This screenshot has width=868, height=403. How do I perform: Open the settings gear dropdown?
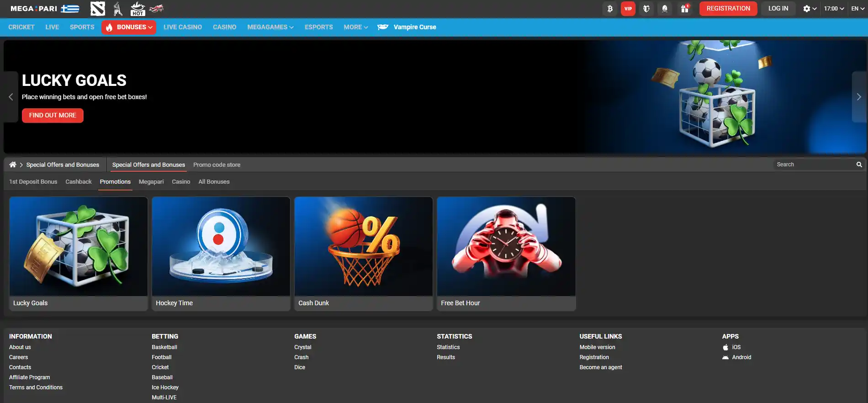tap(810, 9)
